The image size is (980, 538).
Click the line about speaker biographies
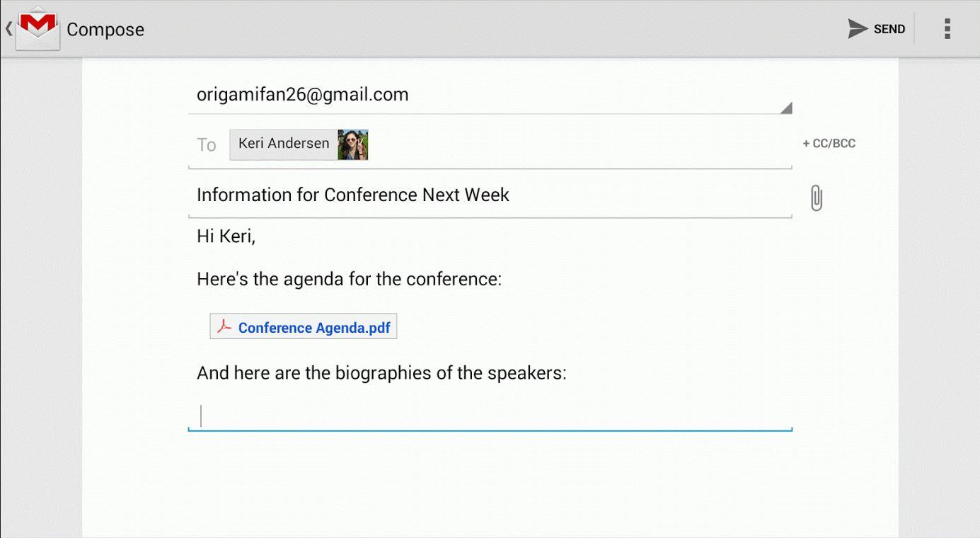point(381,373)
